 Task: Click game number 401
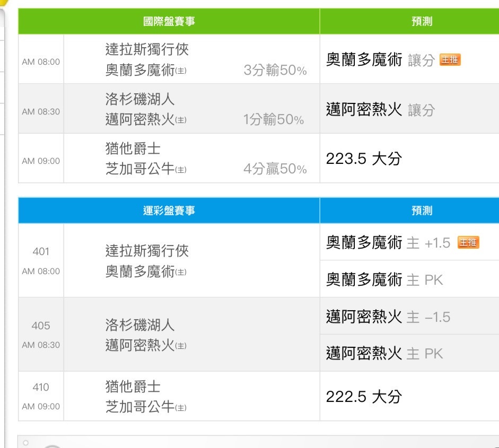click(41, 252)
